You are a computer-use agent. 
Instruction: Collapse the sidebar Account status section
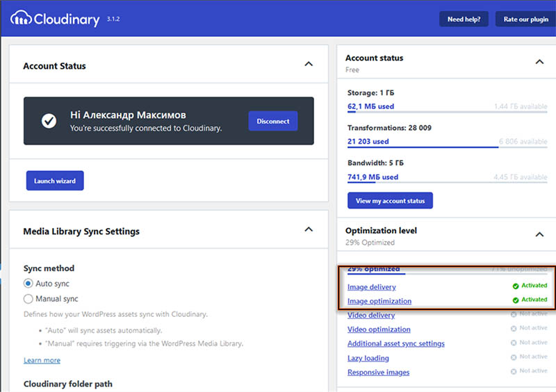tap(539, 62)
